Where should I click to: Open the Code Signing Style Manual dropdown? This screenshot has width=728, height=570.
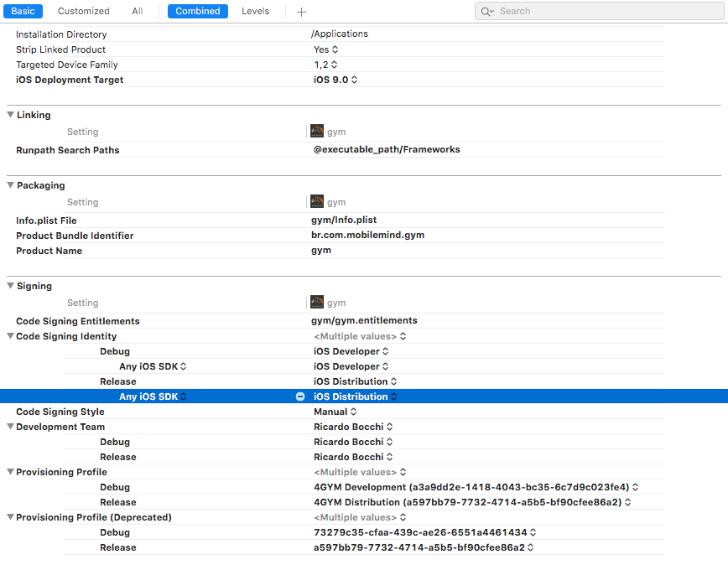(335, 412)
